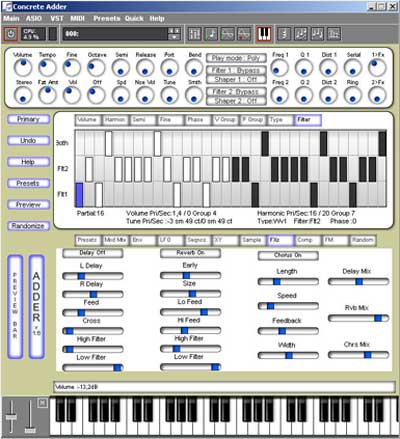Click the red-marked toolbar icon beside the keyboard icon
This screenshot has height=439, width=400.
coord(244,34)
